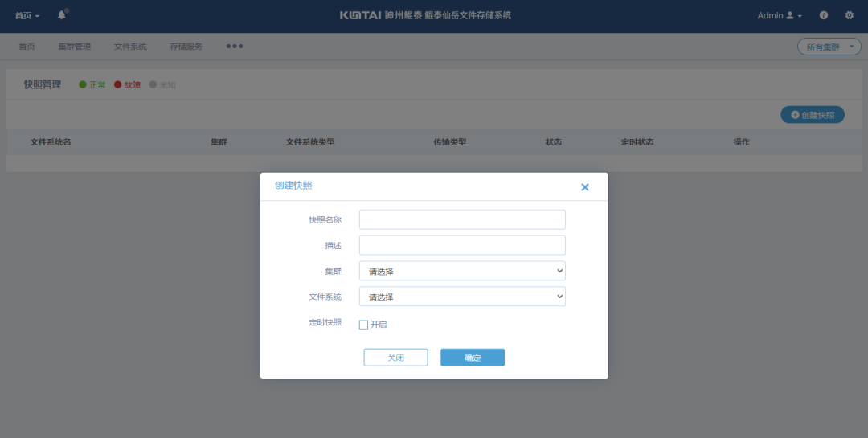Screen dimensions: 868x438
Task: Open the 所有集群 cluster selector
Action: (x=829, y=47)
